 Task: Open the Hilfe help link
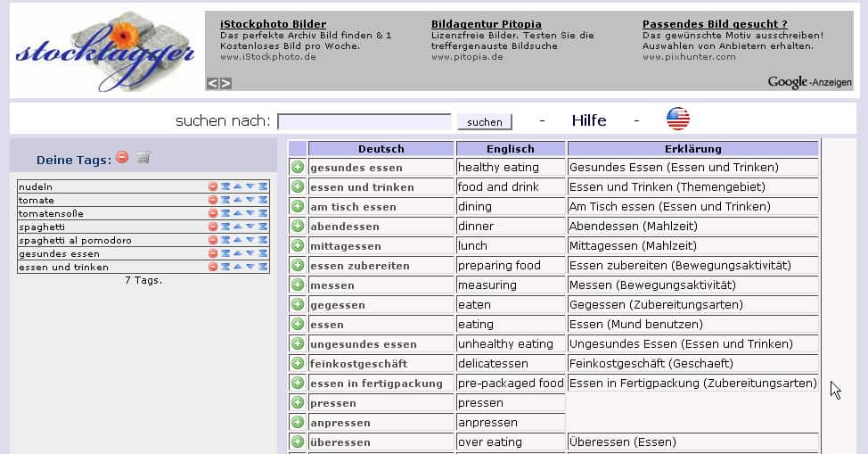coord(588,120)
